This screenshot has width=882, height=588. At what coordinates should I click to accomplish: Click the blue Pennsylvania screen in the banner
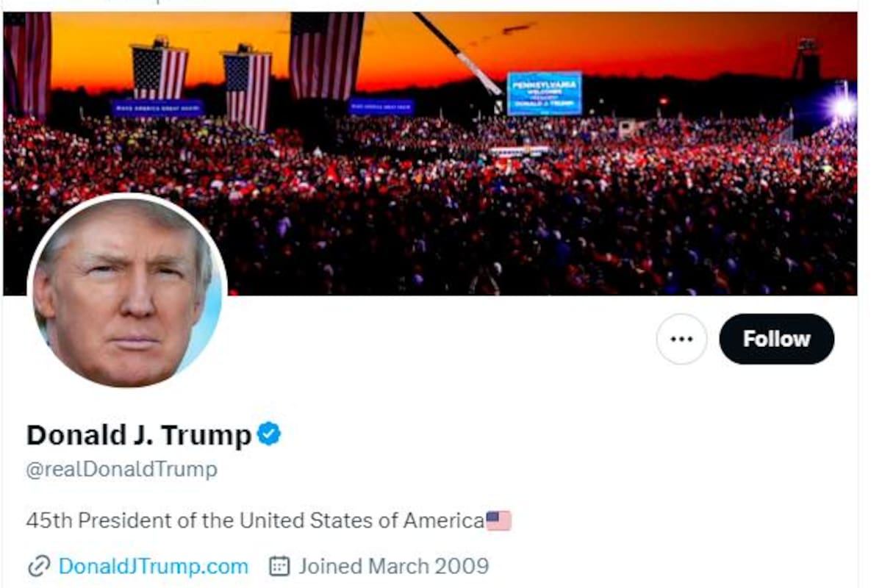coord(544,93)
